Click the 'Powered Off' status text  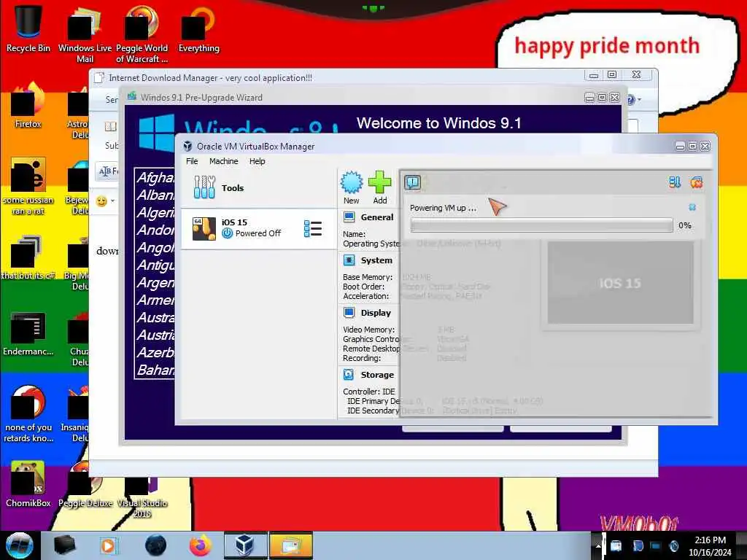coord(258,233)
